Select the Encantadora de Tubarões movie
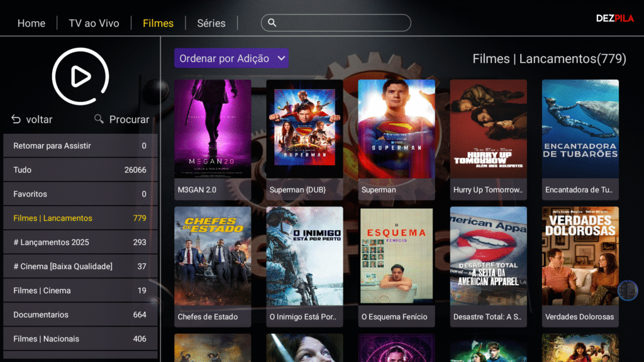The height and width of the screenshot is (362, 644). 580,140
